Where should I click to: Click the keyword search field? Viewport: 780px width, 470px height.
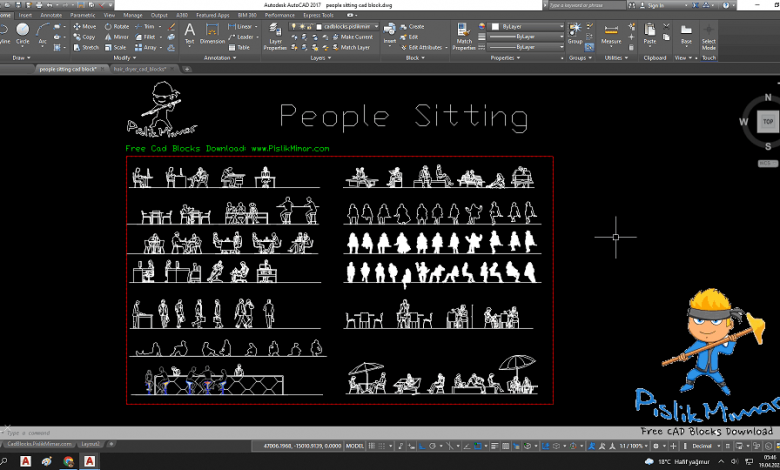pyautogui.click(x=586, y=5)
